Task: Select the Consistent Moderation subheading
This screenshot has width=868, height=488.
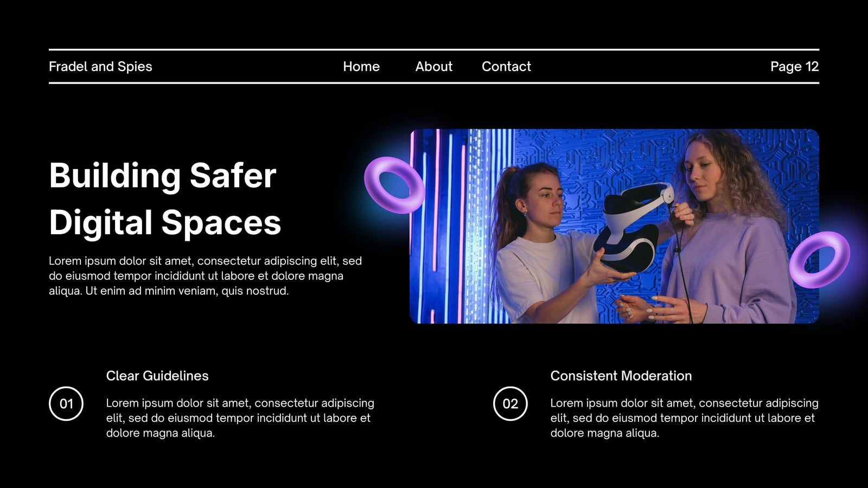Action: pos(621,376)
